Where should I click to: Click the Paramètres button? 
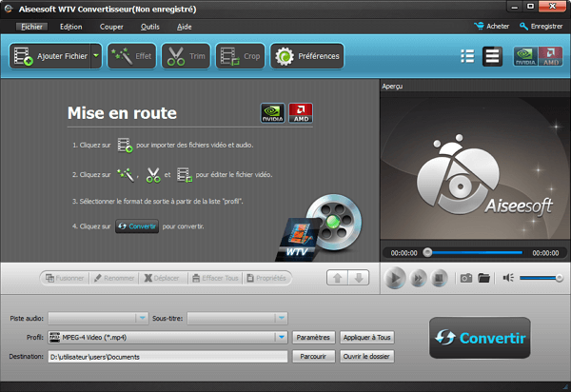[x=313, y=338]
